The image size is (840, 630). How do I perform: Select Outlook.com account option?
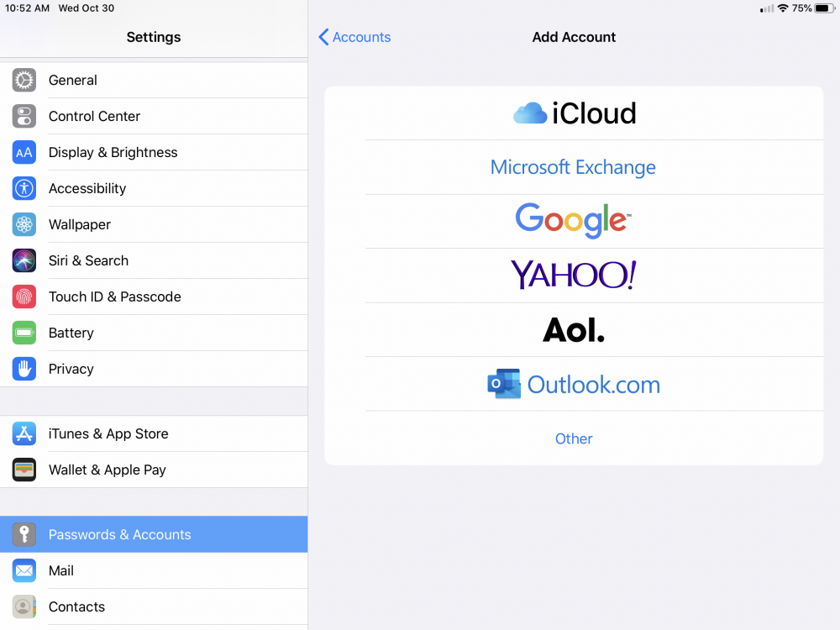[574, 384]
